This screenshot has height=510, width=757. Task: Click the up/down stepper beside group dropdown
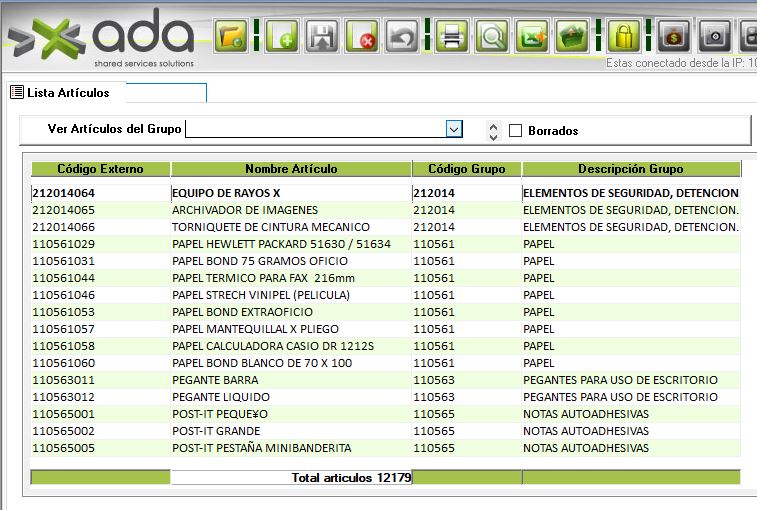(492, 130)
